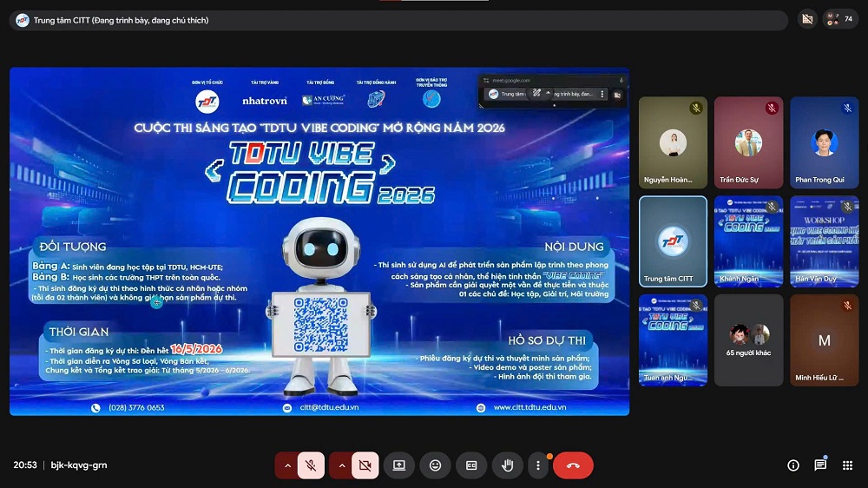This screenshot has height=488, width=868.
Task: Toggle closed captions button
Action: [471, 465]
